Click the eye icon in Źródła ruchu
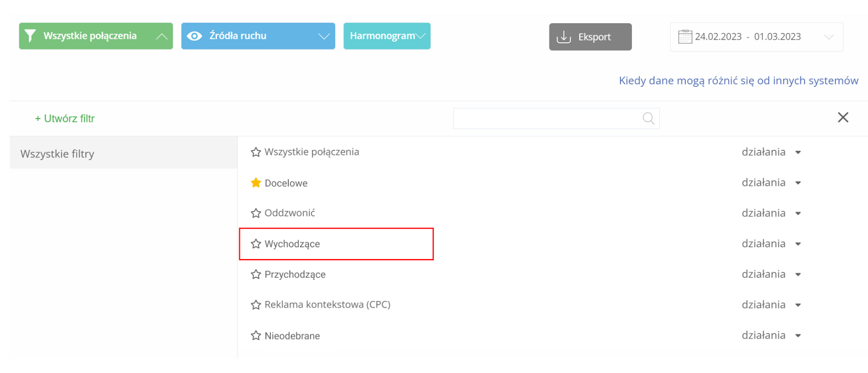The width and height of the screenshot is (868, 373). click(x=194, y=36)
